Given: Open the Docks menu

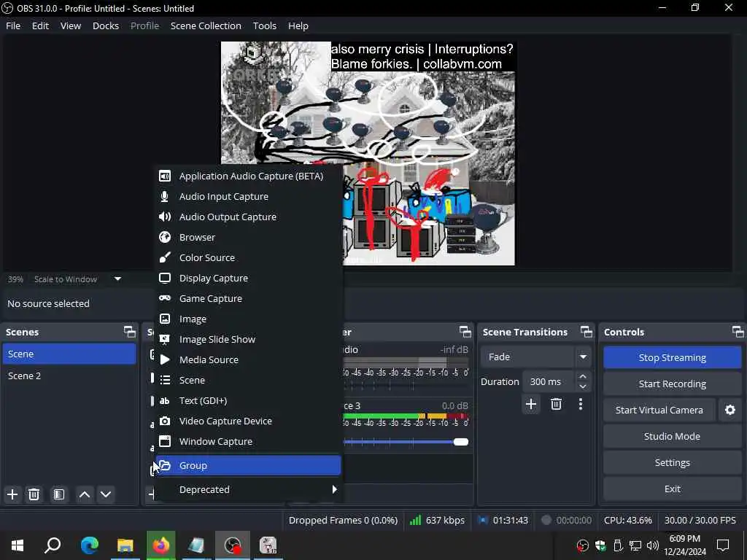Looking at the screenshot, I should pos(106,26).
